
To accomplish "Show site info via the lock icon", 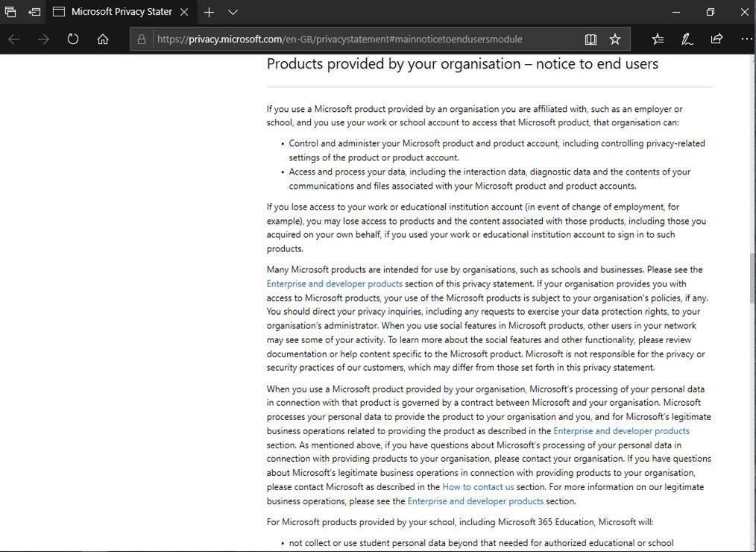I will [142, 39].
